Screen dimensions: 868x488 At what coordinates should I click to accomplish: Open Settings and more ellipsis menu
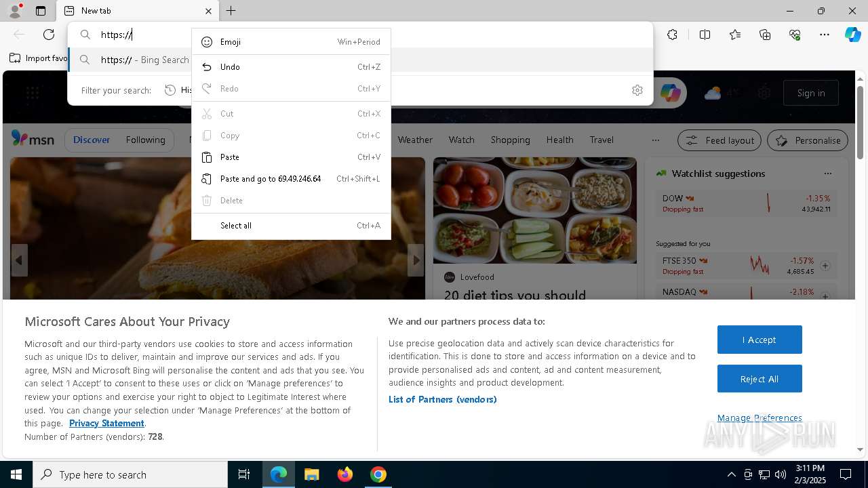(x=825, y=35)
